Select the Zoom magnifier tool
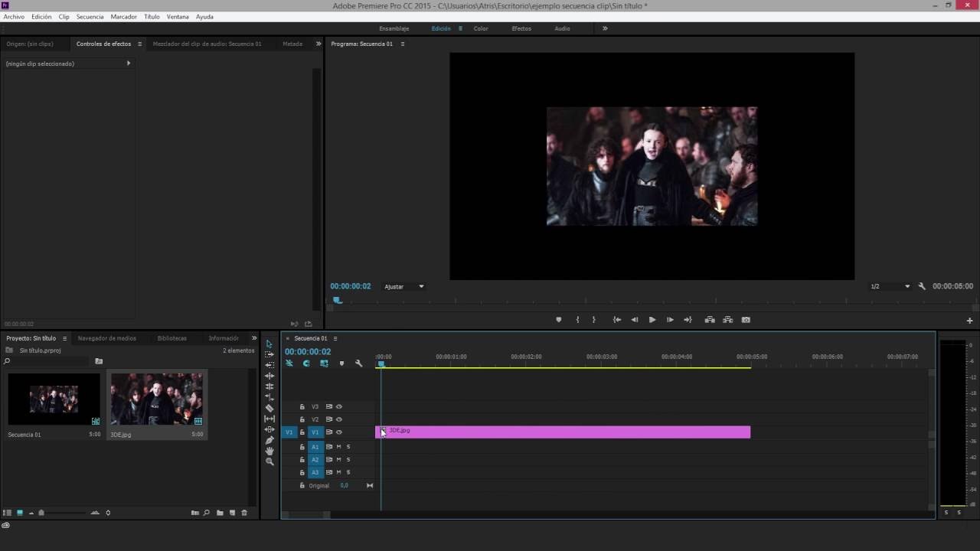The image size is (980, 551). [269, 461]
